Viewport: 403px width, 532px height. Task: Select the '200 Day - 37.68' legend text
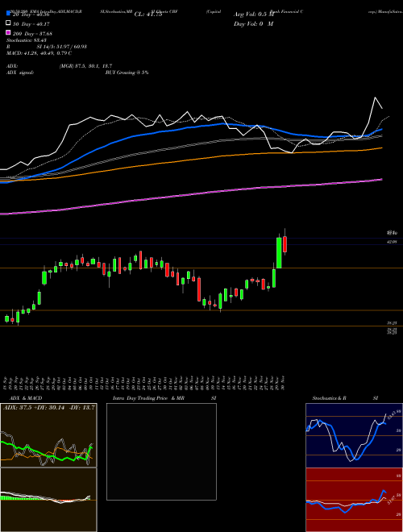point(32,34)
